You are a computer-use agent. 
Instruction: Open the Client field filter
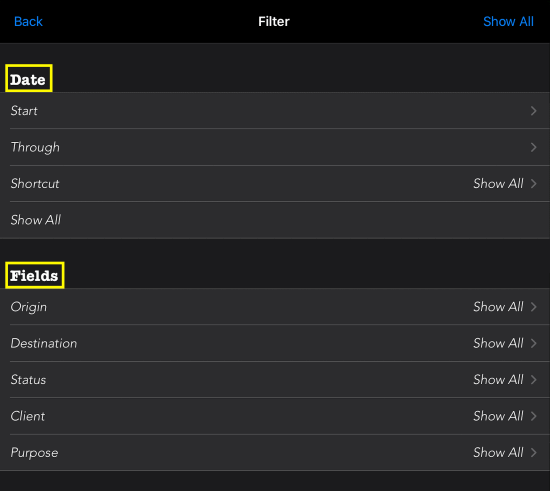click(275, 416)
